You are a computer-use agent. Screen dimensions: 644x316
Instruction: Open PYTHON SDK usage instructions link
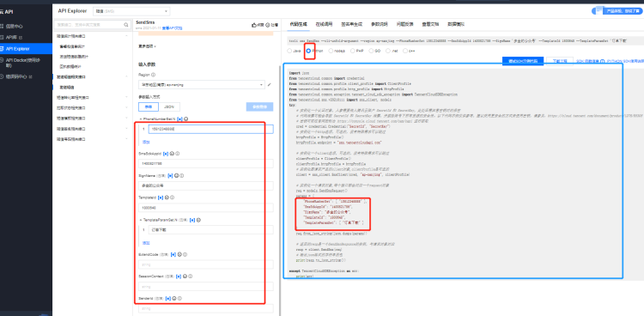(x=625, y=61)
